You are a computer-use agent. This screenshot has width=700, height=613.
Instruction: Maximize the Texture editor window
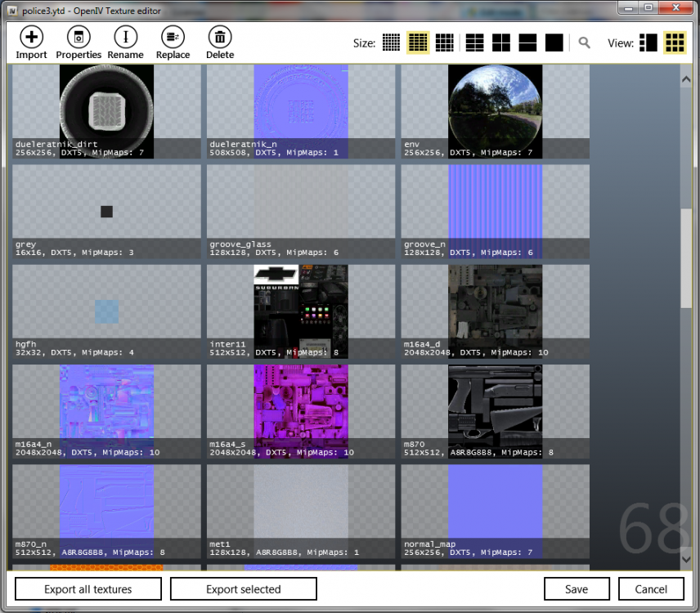[x=648, y=7]
